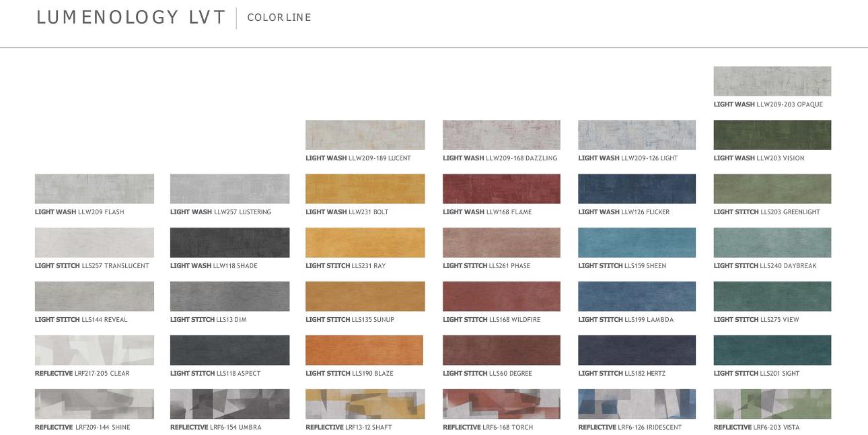Choose the Daybreak LLS240 swatch
Screen dimensions: 868x435
[772, 242]
